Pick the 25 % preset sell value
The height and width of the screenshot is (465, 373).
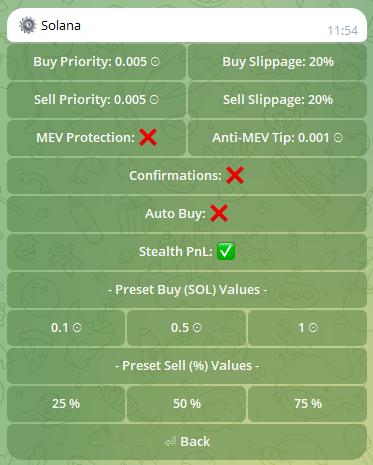pos(66,404)
